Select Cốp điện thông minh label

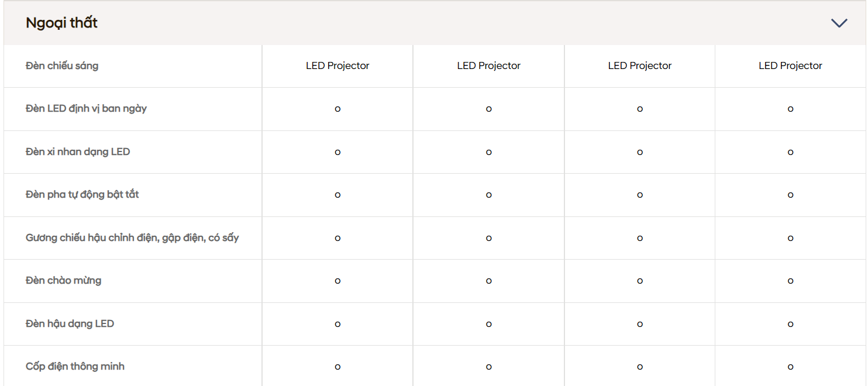pyautogui.click(x=75, y=367)
